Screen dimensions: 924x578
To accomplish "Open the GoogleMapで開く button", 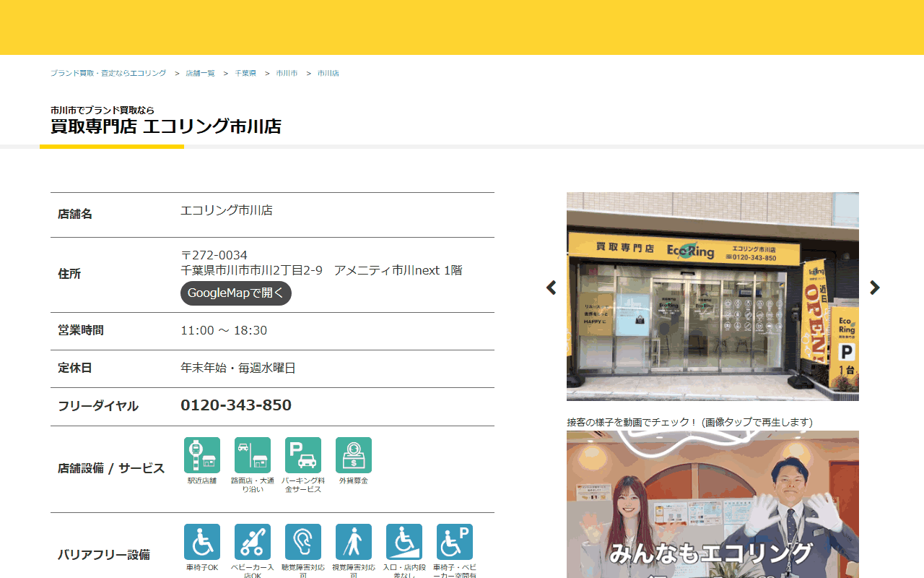I will click(236, 293).
